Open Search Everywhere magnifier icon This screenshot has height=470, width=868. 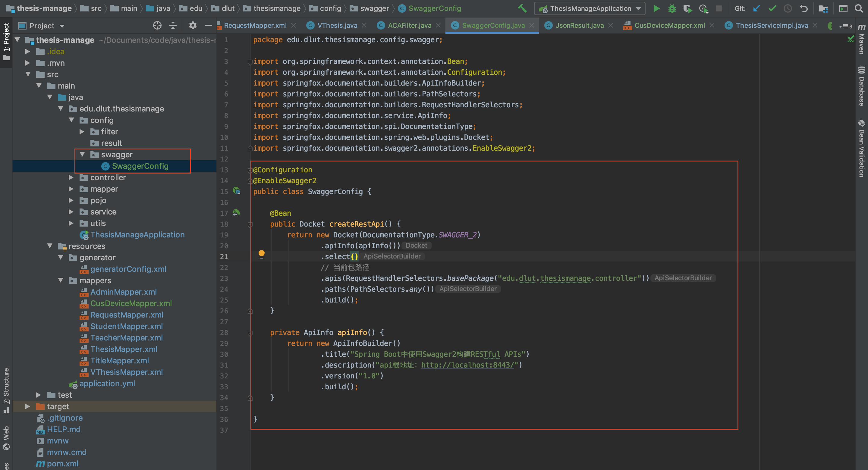pyautogui.click(x=859, y=8)
